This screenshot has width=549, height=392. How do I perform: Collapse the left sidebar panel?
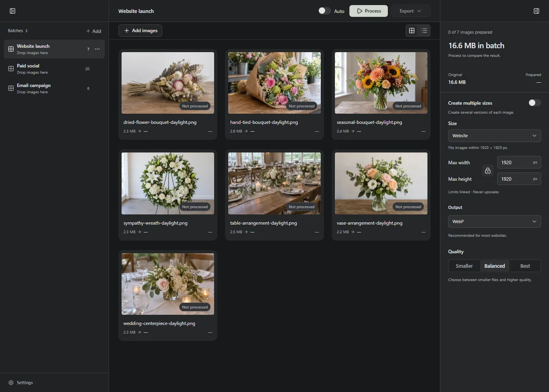[x=13, y=11]
